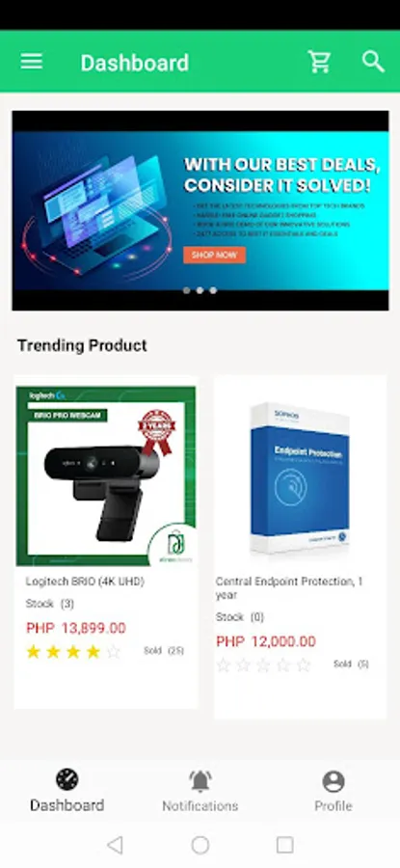Select the third banner carousel dot
400x868 pixels.
[x=213, y=290]
